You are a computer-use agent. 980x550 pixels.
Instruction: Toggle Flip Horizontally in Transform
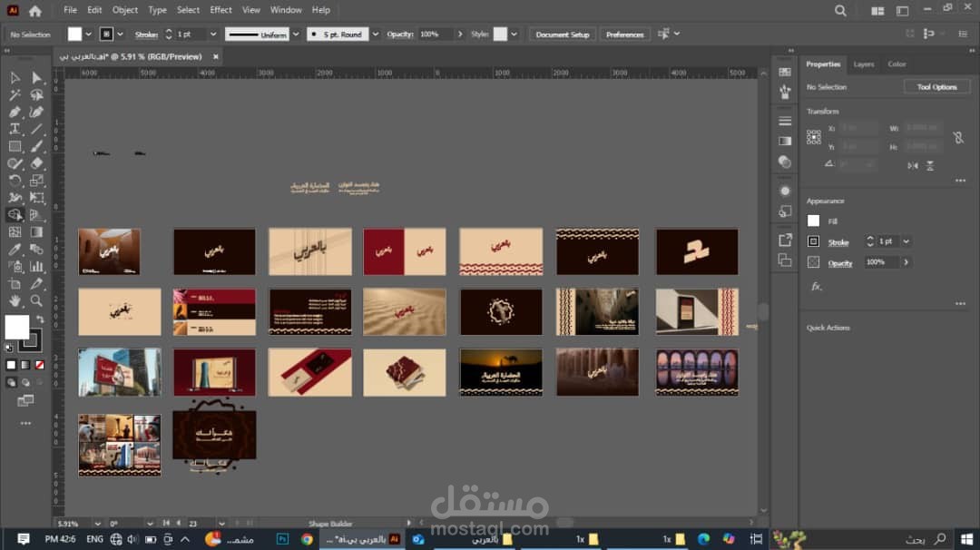click(x=913, y=165)
